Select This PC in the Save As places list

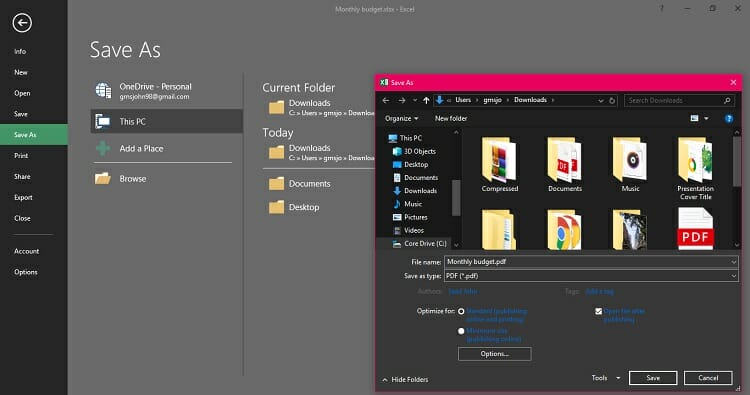point(166,121)
